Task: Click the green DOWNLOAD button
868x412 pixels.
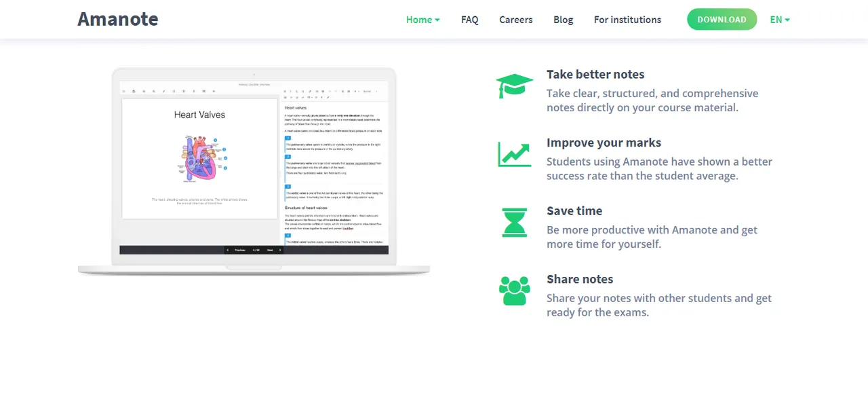Action: (x=722, y=20)
